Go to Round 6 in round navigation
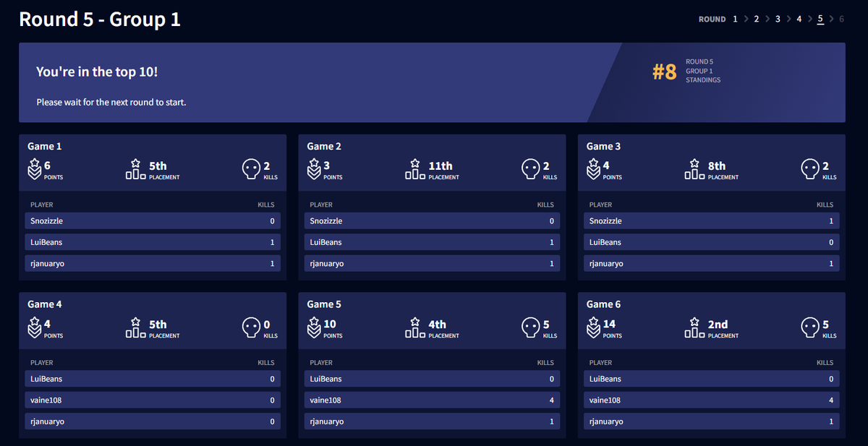868x446 pixels. tap(841, 19)
